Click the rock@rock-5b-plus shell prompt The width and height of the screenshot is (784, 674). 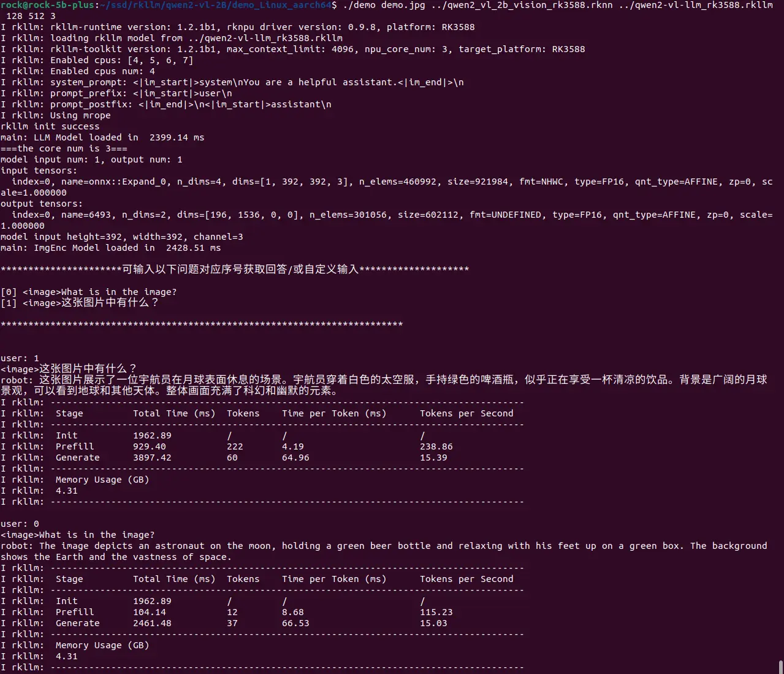tap(48, 5)
